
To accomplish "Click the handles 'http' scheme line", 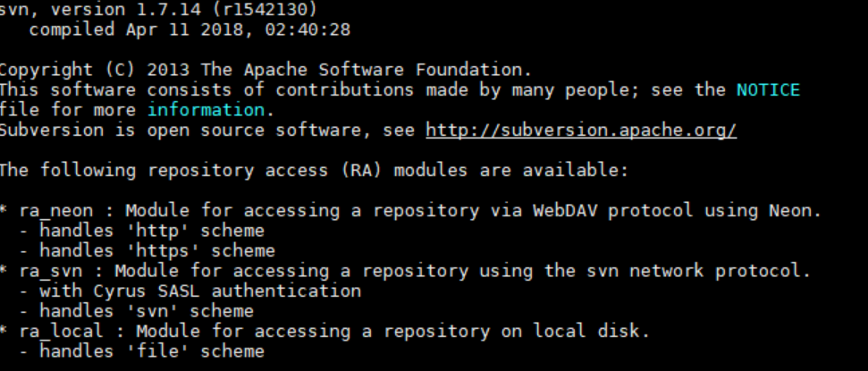I will (x=142, y=231).
